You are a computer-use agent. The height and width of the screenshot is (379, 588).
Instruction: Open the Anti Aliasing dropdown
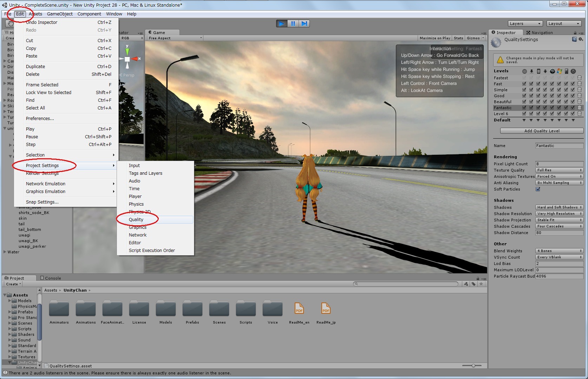pos(559,182)
